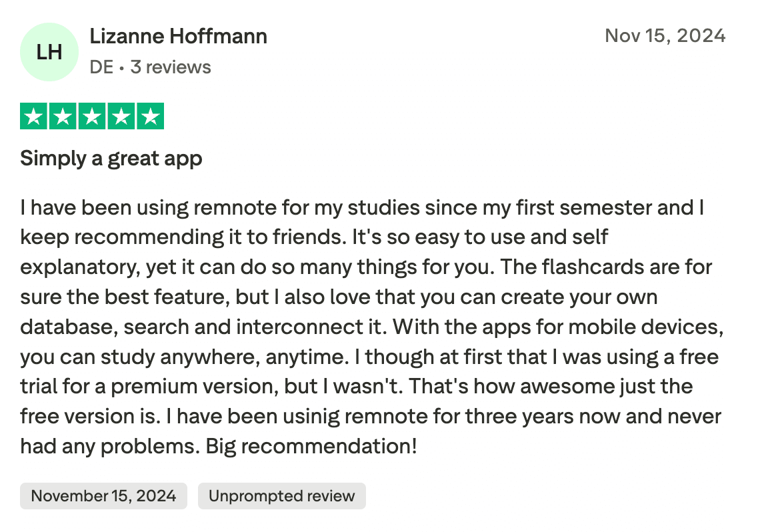Click the DE country code label

click(101, 67)
